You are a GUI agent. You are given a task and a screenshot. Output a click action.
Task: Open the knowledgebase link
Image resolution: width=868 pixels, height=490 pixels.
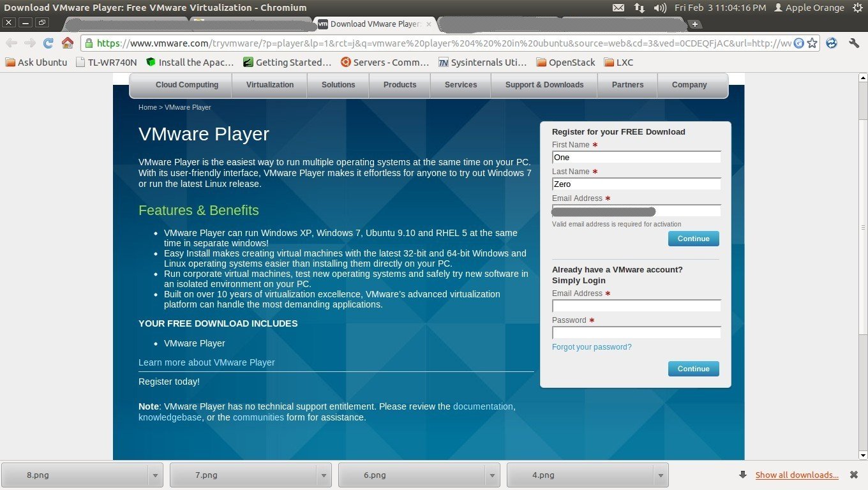170,417
